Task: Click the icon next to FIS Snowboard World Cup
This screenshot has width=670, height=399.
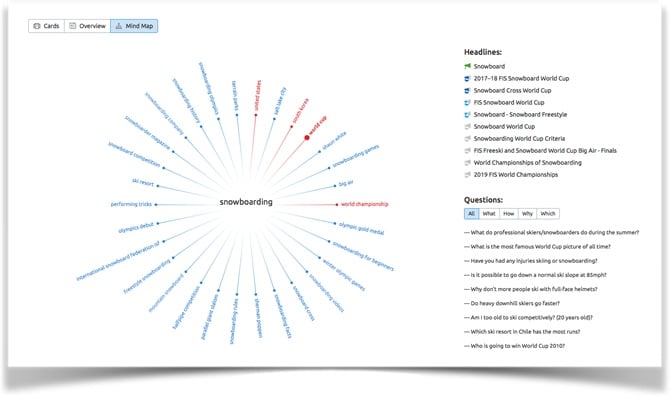Action: (467, 103)
